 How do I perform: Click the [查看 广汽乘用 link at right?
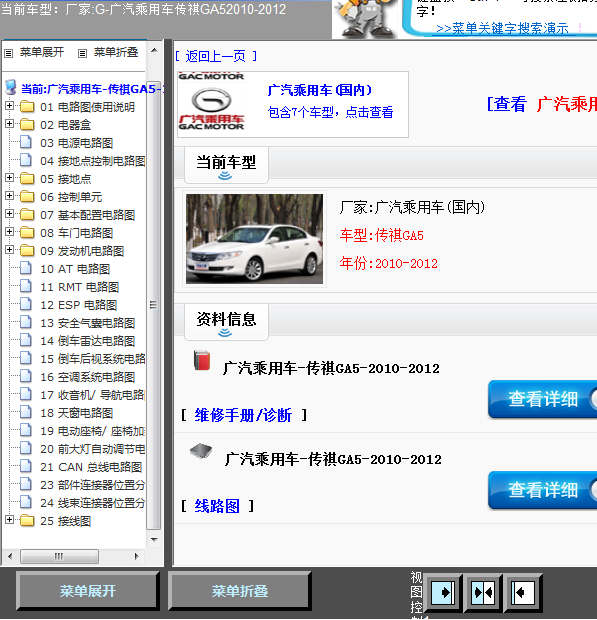click(542, 104)
